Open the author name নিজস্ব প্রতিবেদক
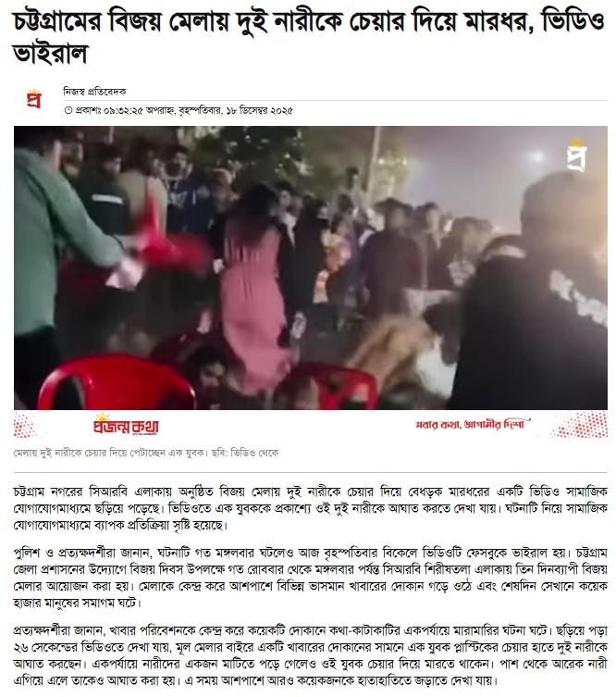616x697 pixels. (x=94, y=92)
